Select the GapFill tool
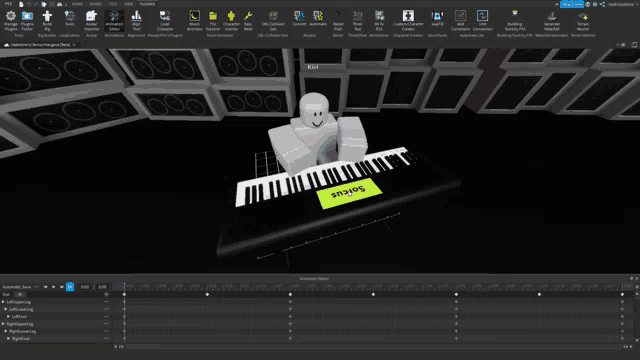 pos(437,19)
